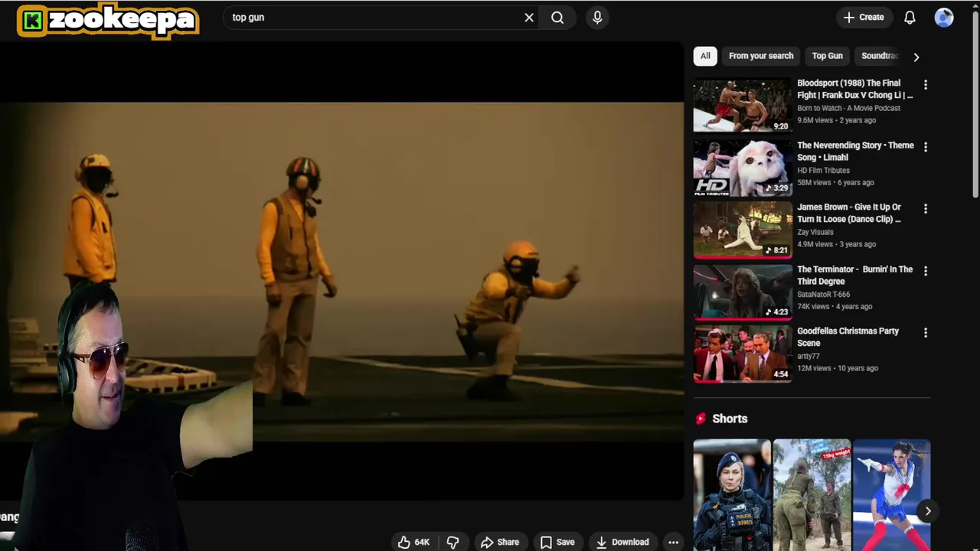The height and width of the screenshot is (551, 980).
Task: Click 'The Neverending Story • Theme Song' title
Action: [x=855, y=151]
